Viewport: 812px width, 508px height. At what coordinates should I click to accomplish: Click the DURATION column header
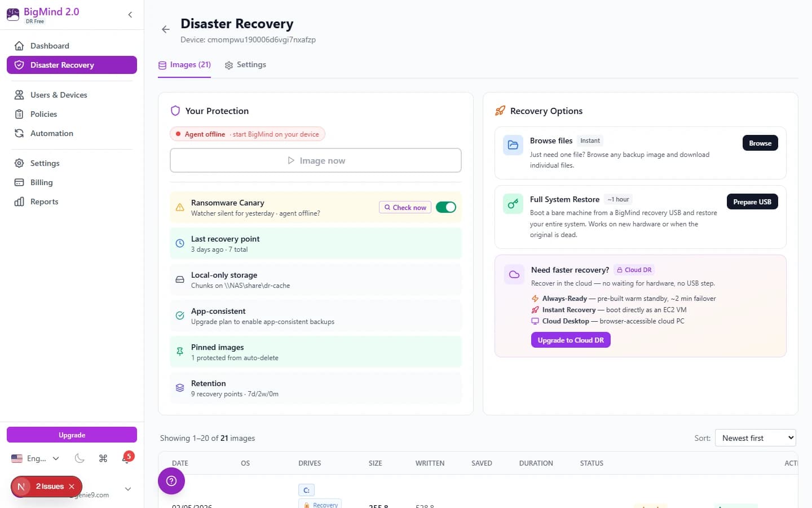pos(536,463)
